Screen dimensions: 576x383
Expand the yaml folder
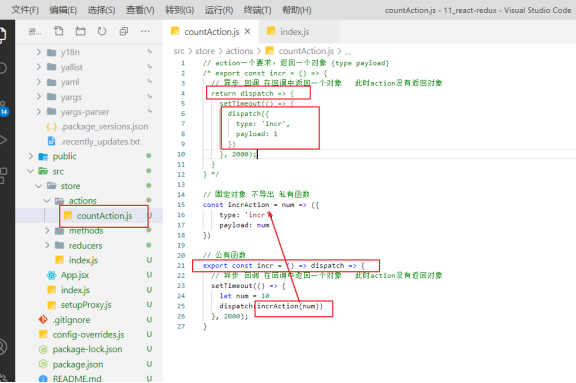89,82
